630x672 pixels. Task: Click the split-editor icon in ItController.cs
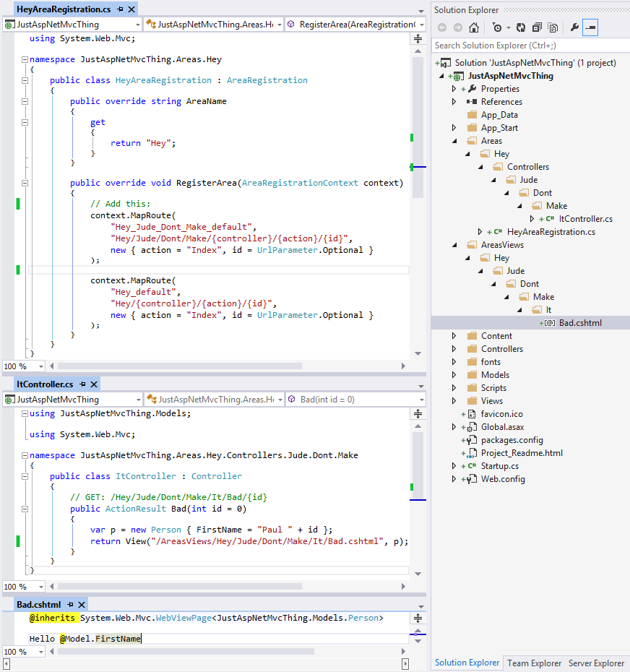pyautogui.click(x=418, y=413)
